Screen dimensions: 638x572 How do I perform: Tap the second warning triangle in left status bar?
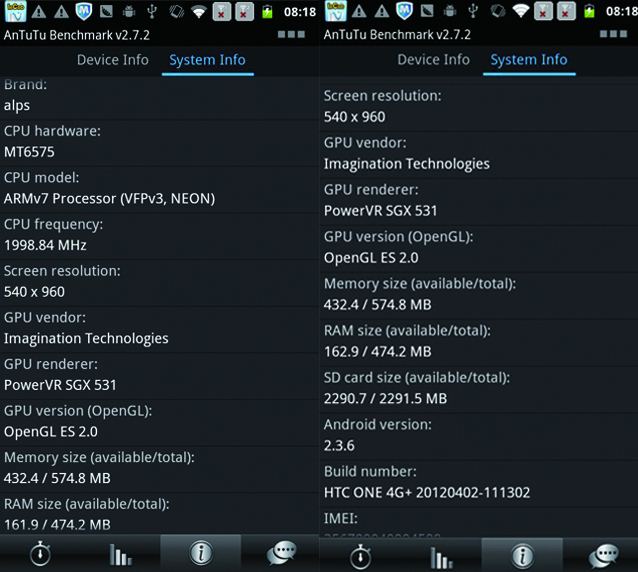coord(61,12)
